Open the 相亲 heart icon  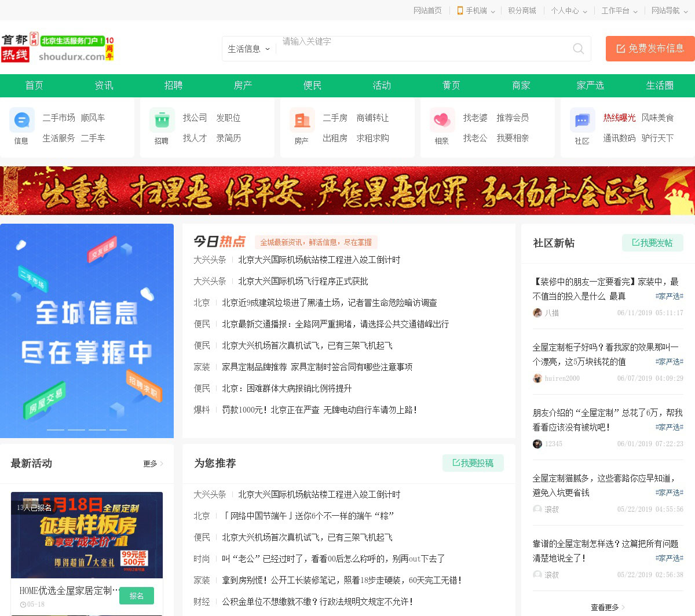coord(442,121)
